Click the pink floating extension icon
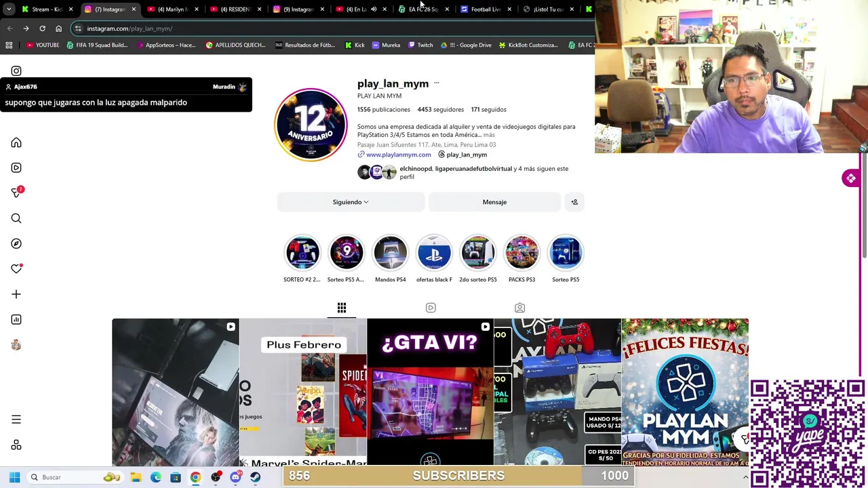This screenshot has width=868, height=488. coord(850,178)
